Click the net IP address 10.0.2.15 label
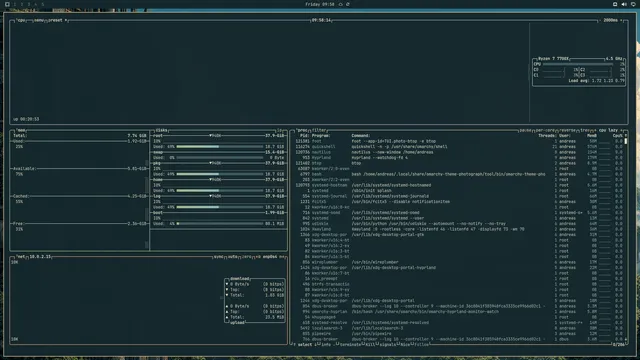Screen dimensions: 640x360 40,257
